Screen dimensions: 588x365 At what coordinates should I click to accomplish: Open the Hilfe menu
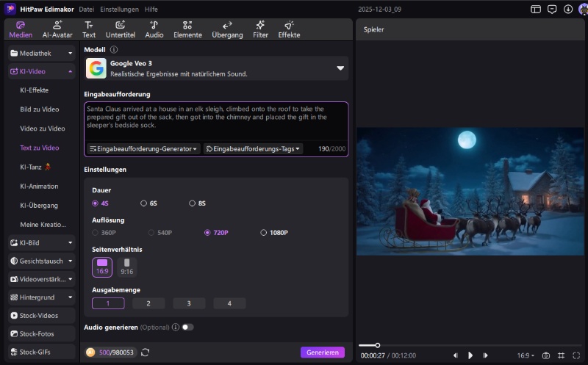(151, 10)
